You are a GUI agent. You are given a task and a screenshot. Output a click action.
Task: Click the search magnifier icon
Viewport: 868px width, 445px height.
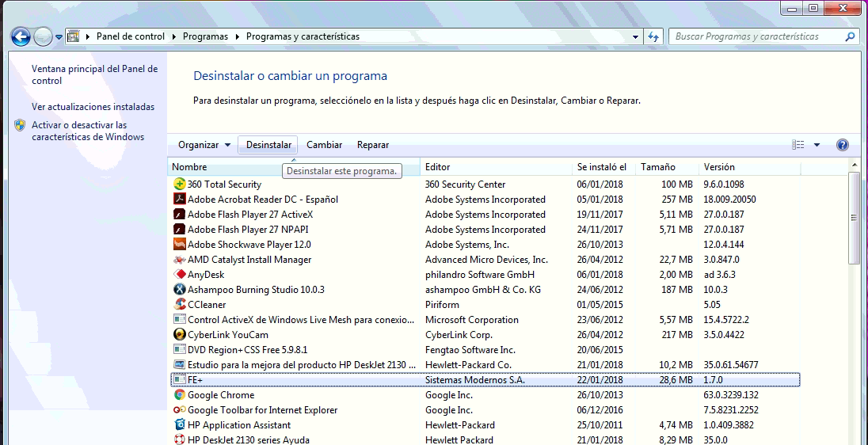click(x=850, y=36)
